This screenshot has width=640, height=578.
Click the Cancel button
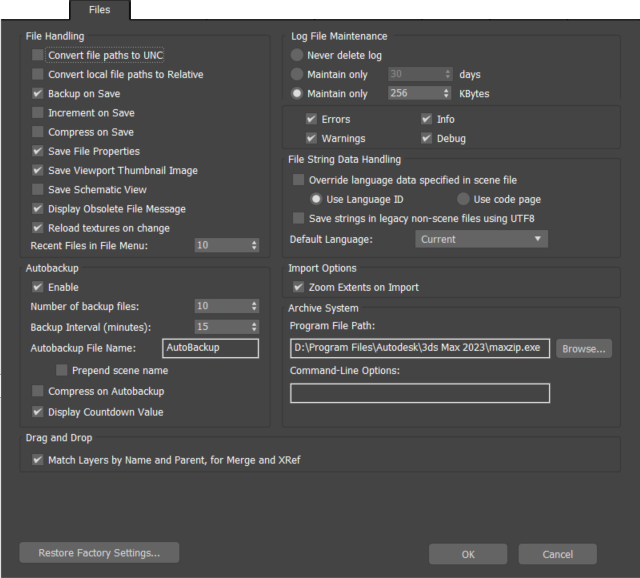coord(558,554)
